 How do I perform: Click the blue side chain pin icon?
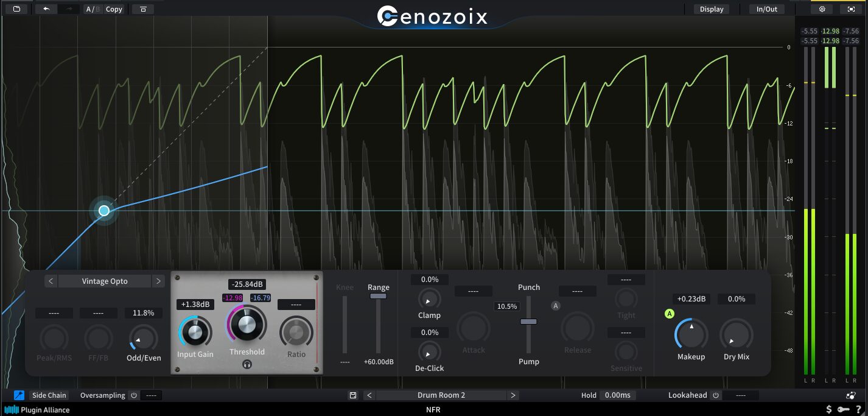[x=19, y=395]
